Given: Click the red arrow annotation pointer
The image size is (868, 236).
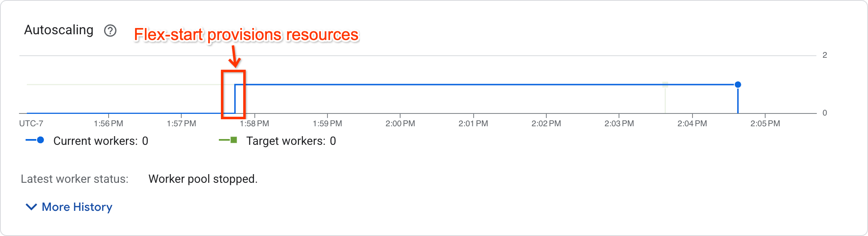Looking at the screenshot, I should [x=234, y=57].
